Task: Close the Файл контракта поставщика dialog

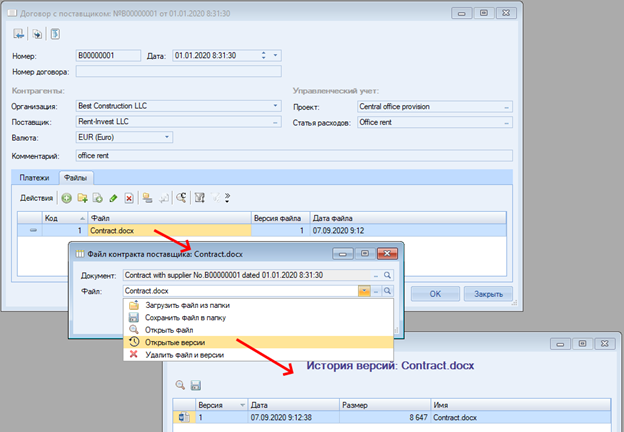Action: click(387, 253)
